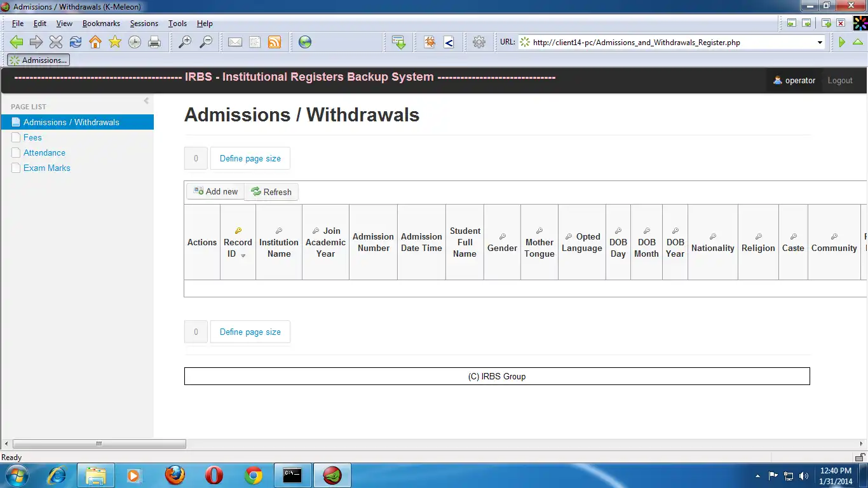Show hidden tray icons arrow
The image size is (868, 488).
[x=757, y=475]
